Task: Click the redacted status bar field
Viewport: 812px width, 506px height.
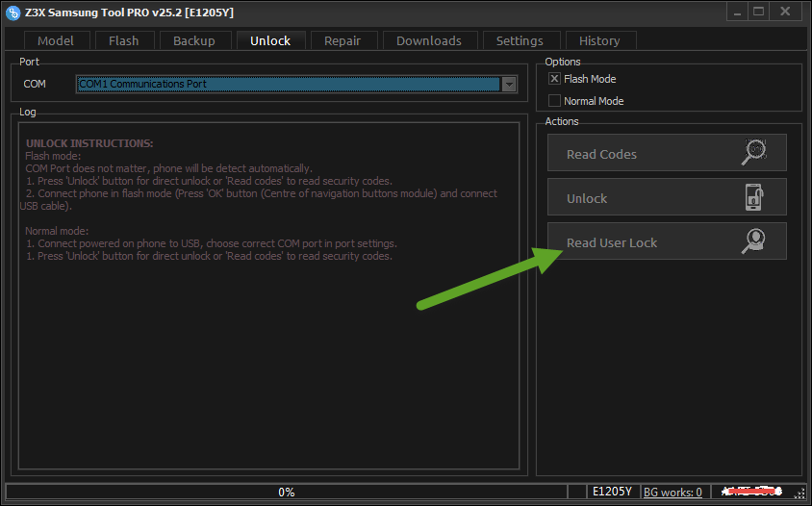Action: click(x=751, y=491)
